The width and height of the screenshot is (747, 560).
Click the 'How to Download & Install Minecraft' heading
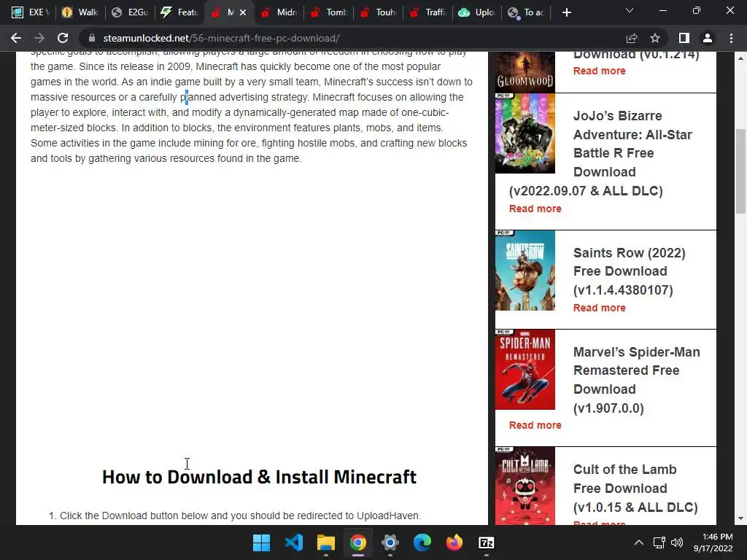[x=259, y=477]
